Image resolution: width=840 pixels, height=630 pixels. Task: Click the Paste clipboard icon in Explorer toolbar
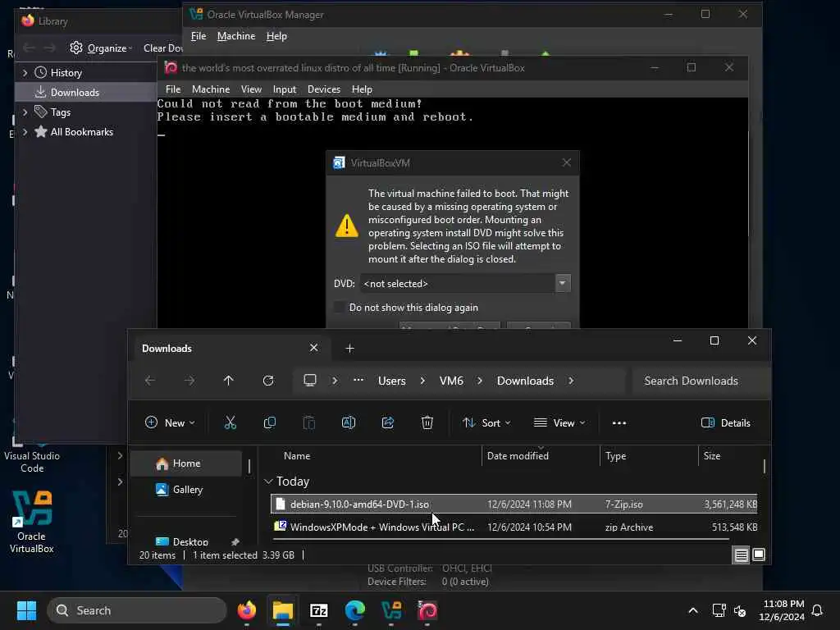point(309,422)
